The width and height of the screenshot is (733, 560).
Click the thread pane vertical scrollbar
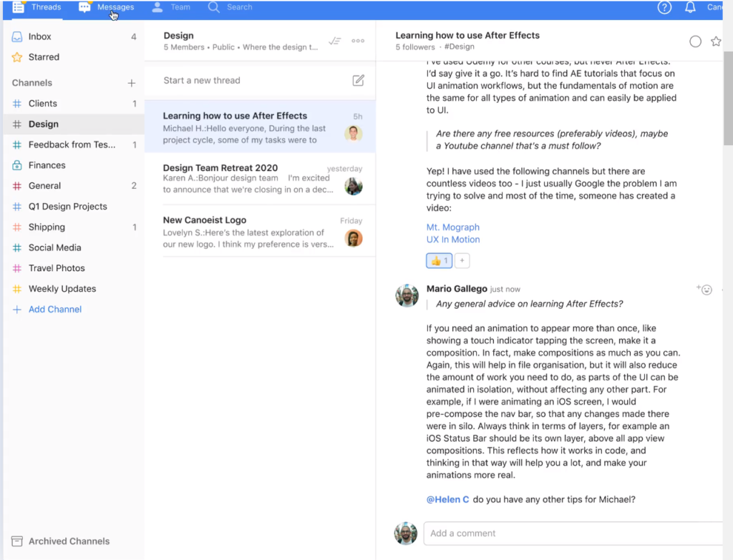[728, 99]
